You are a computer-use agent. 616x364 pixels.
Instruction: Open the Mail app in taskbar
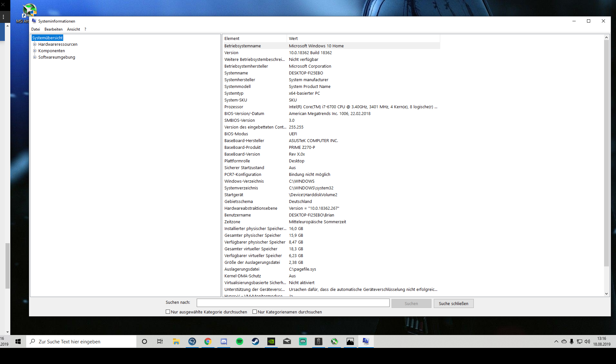click(x=287, y=341)
